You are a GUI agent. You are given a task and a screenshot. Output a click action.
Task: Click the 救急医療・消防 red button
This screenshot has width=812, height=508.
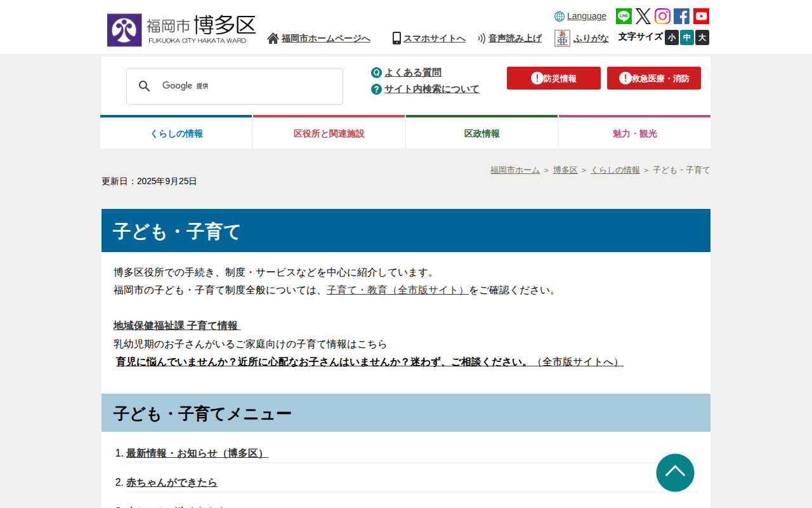click(x=654, y=78)
